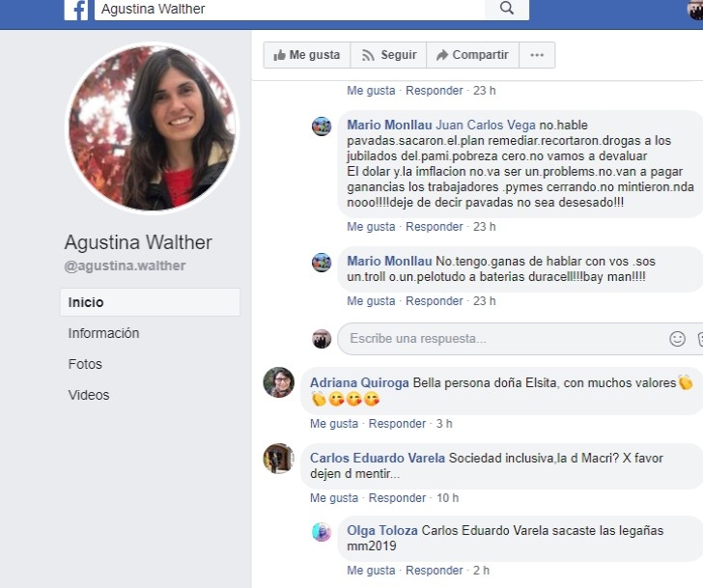The image size is (703, 588).
Task: Select the Inicio tab in sidebar
Action: coord(150,302)
